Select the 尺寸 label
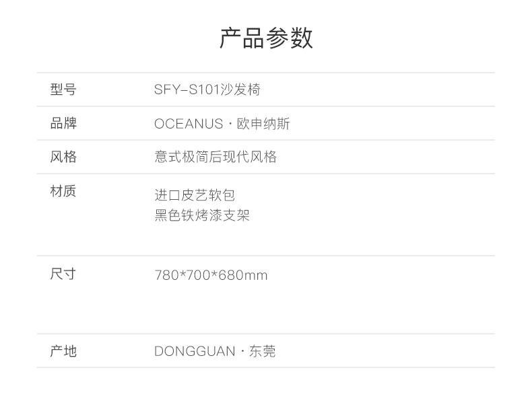Viewport: 532px width, 397px height. 63,274
